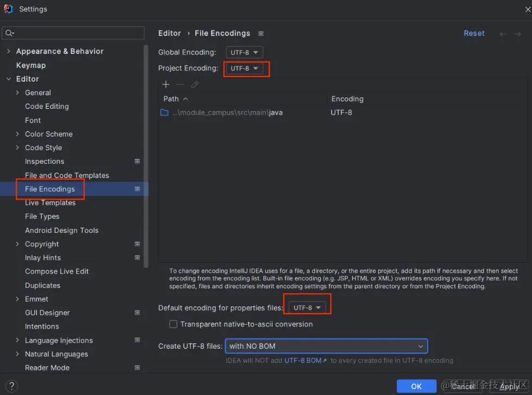Screen dimensions: 532x395
Task: Open Duplicates settings page
Action: click(43, 285)
